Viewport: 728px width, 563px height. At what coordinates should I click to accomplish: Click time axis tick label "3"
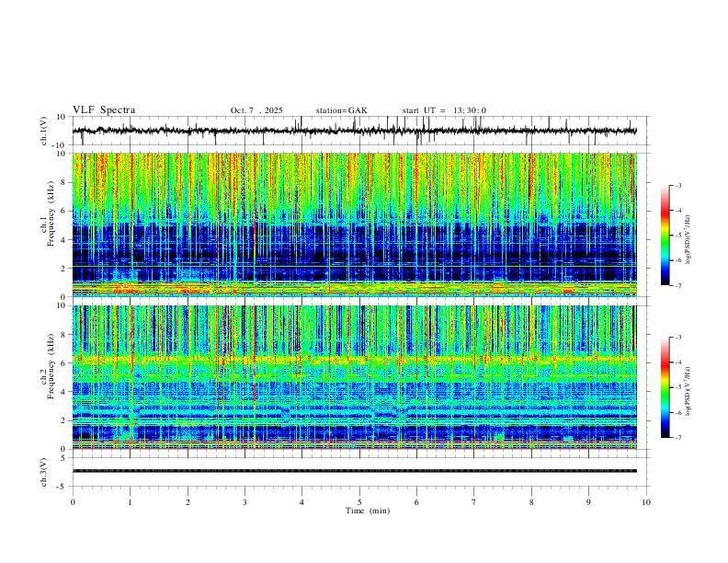pos(245,502)
